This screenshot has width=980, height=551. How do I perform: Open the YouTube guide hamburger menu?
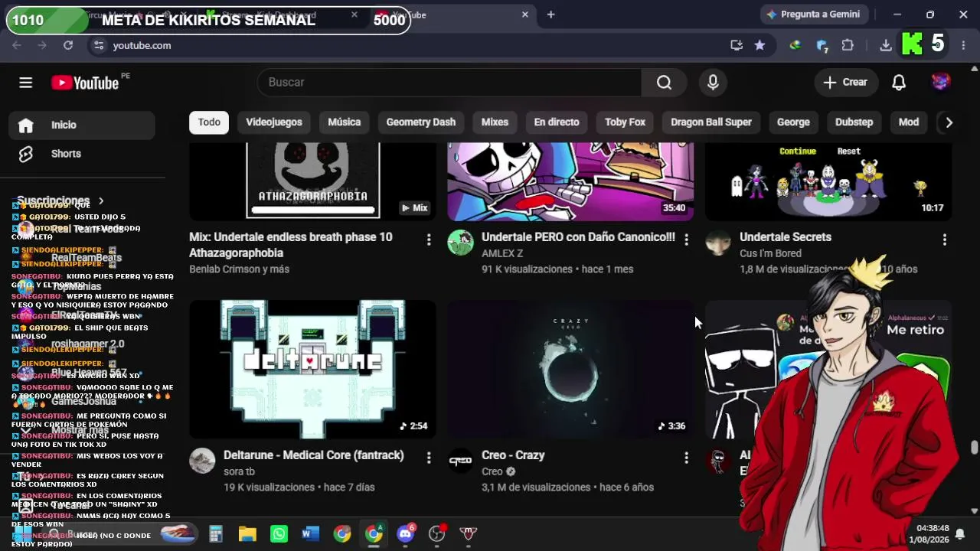26,83
